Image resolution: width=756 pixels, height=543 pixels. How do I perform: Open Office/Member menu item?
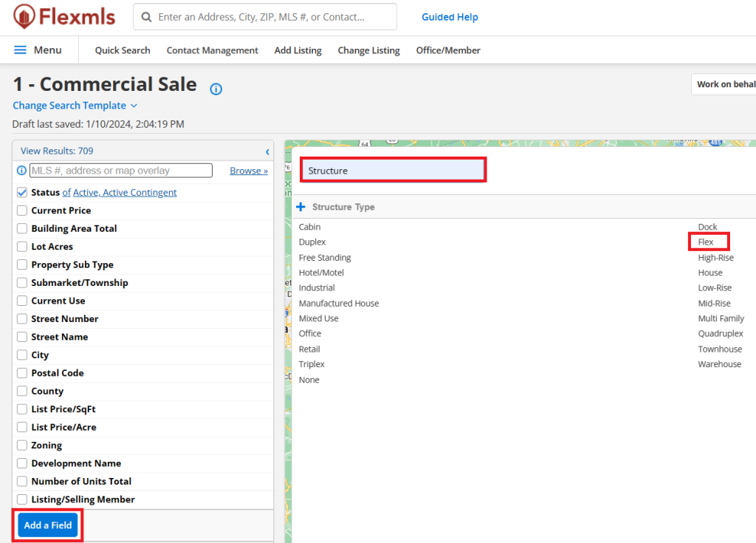(x=448, y=50)
